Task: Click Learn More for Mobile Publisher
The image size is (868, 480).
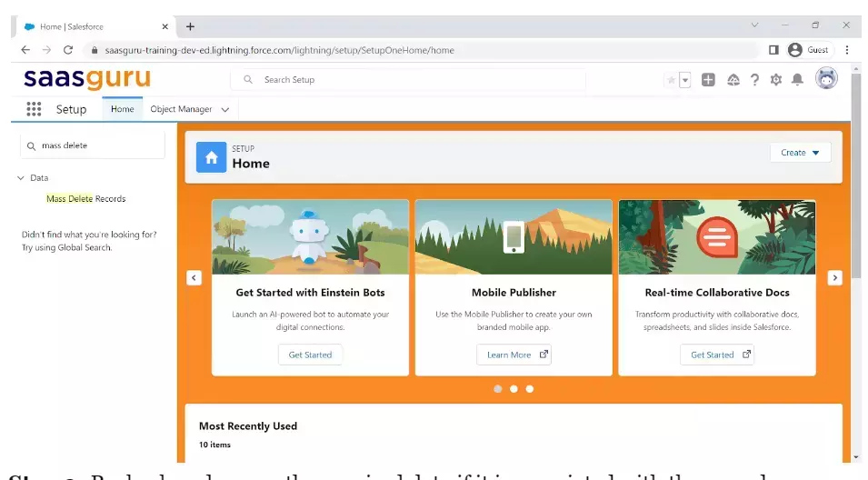Action: click(514, 355)
